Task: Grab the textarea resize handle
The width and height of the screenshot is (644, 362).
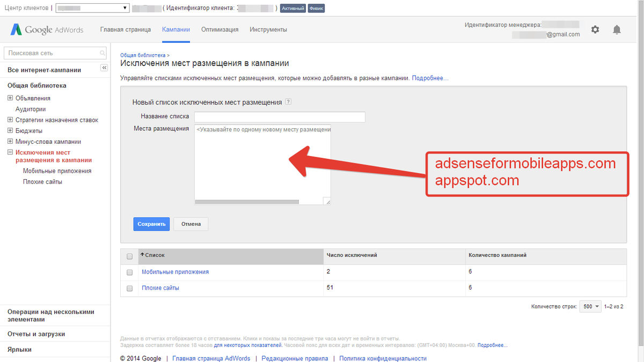Action: 327,201
